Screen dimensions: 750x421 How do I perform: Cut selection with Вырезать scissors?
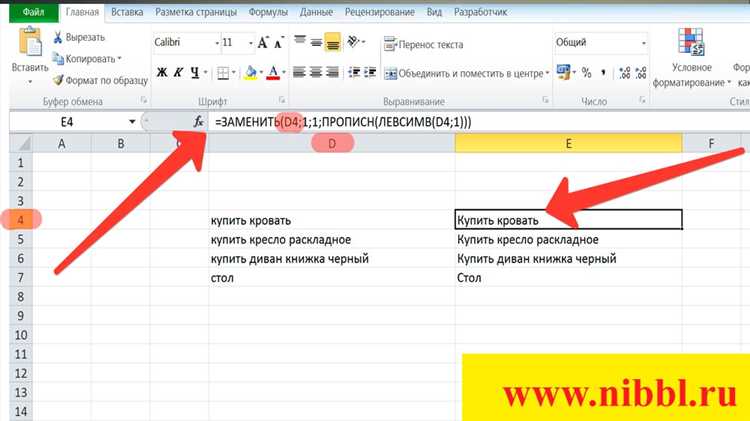click(79, 37)
